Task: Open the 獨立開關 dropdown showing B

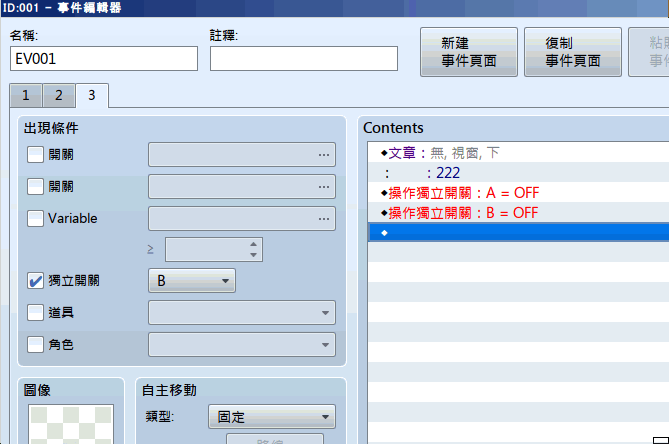Action: [x=192, y=281]
